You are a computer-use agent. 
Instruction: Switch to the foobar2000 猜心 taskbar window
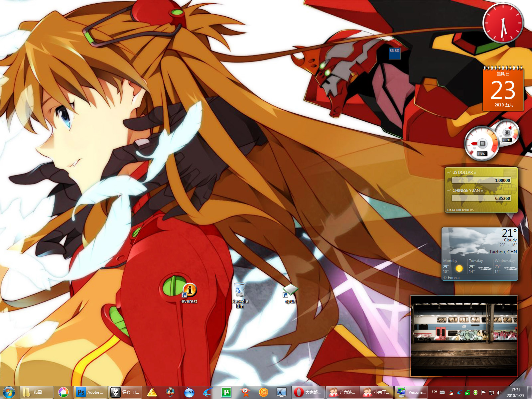coord(126,392)
